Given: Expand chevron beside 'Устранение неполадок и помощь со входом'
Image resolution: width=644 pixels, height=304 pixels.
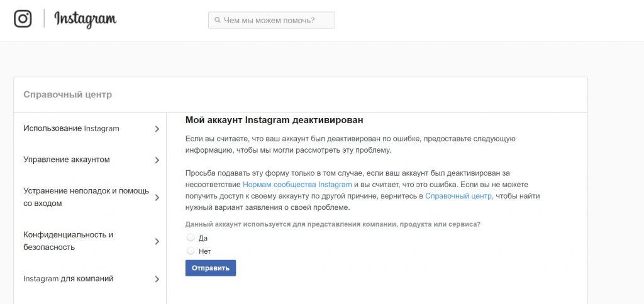Looking at the screenshot, I should point(157,197).
